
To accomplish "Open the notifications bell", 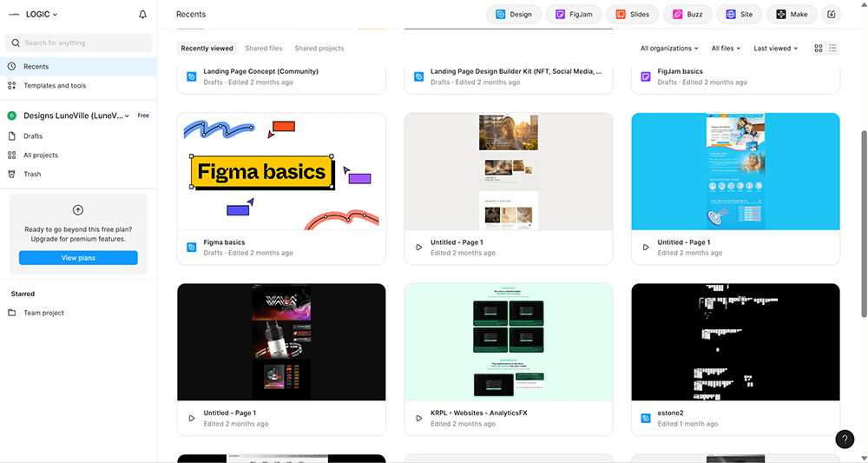I will tap(143, 15).
